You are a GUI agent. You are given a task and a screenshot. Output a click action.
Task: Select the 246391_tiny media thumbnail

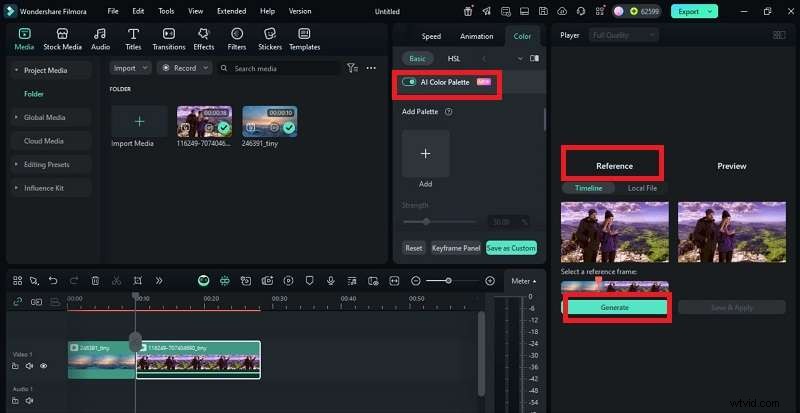(269, 121)
